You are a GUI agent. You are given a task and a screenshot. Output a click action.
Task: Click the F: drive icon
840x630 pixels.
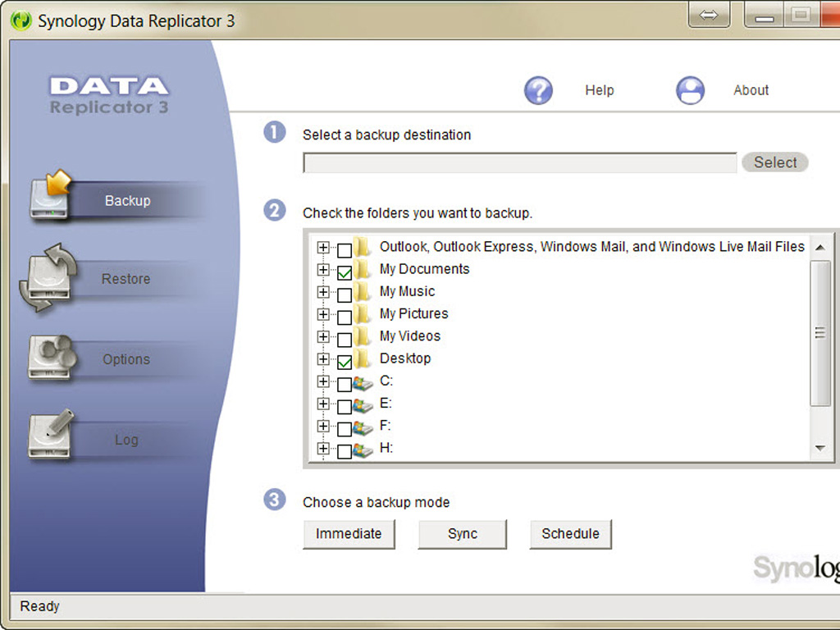(363, 427)
